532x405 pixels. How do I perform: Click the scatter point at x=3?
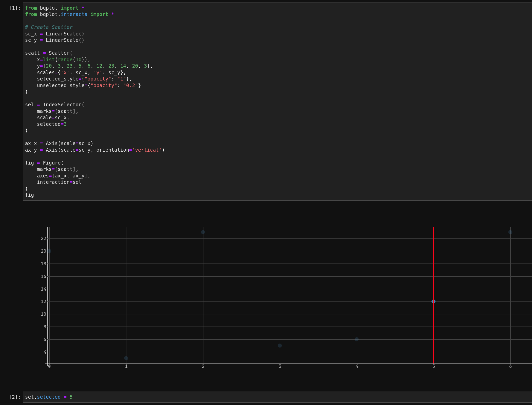pos(280,346)
